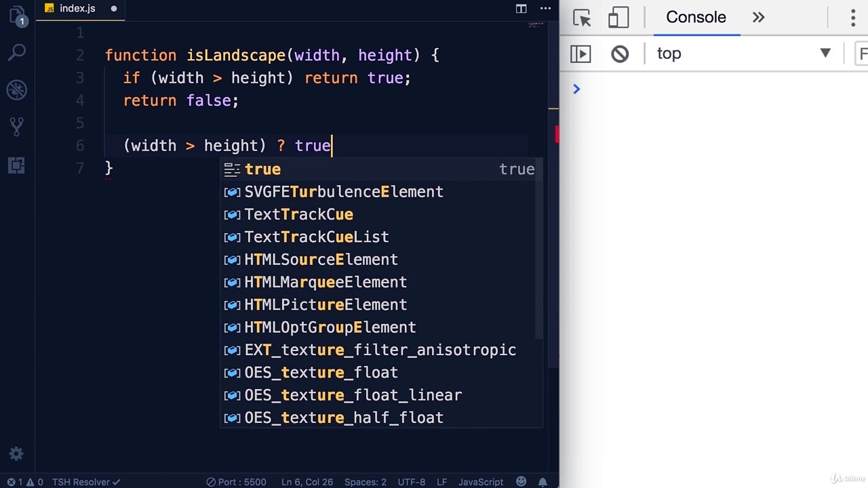Pick HTMLSourceElement in the suggestion list

[382, 260]
